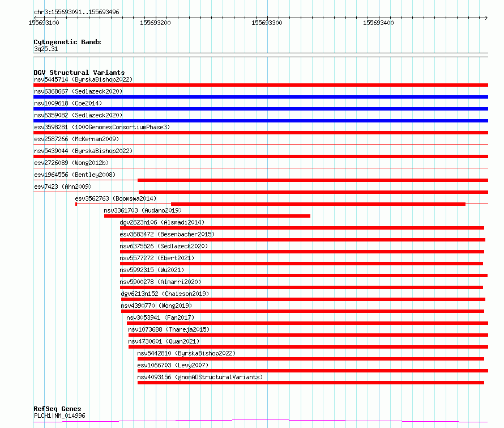Open esv3562763 (Boomsma2014) variant

pyautogui.click(x=116, y=198)
